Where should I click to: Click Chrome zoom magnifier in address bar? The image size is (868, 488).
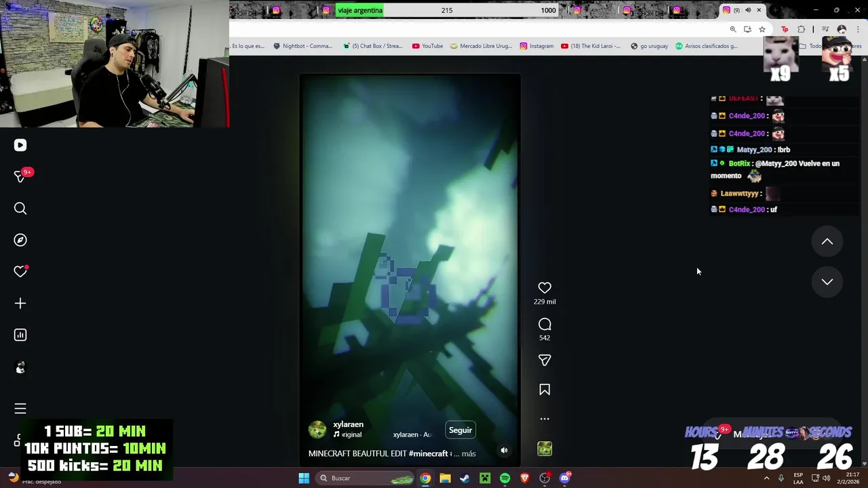tap(733, 29)
